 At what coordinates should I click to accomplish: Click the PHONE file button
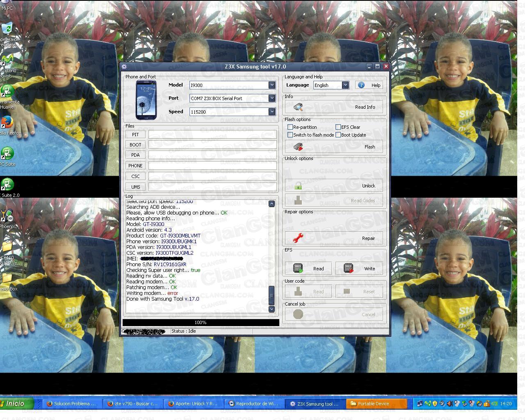click(x=135, y=166)
